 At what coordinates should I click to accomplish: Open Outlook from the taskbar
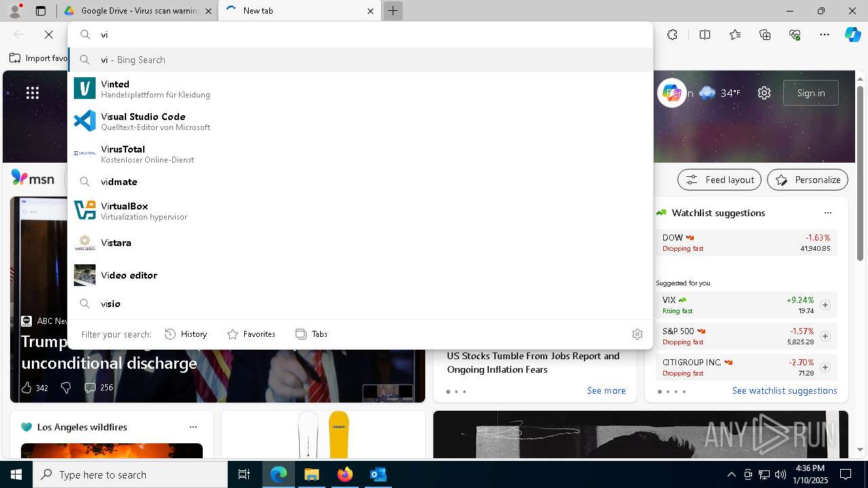(378, 474)
